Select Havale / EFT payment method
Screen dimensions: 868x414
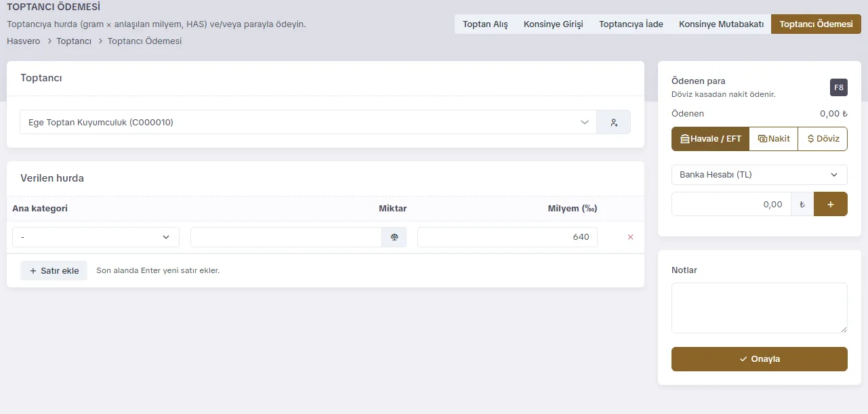point(710,139)
